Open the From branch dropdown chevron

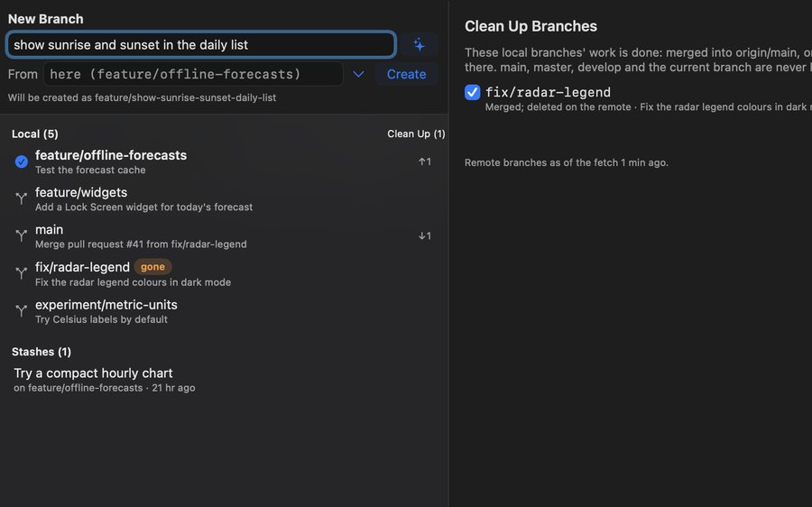[x=358, y=74]
